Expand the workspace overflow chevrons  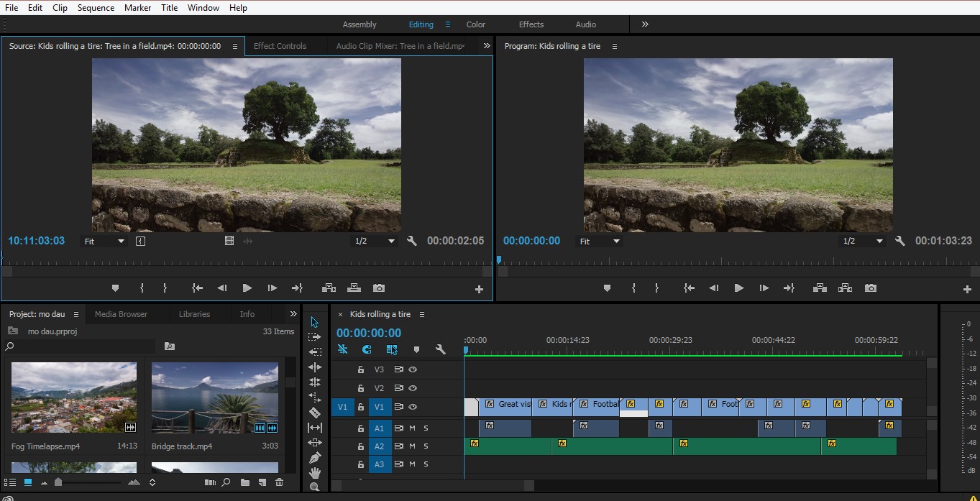point(645,24)
